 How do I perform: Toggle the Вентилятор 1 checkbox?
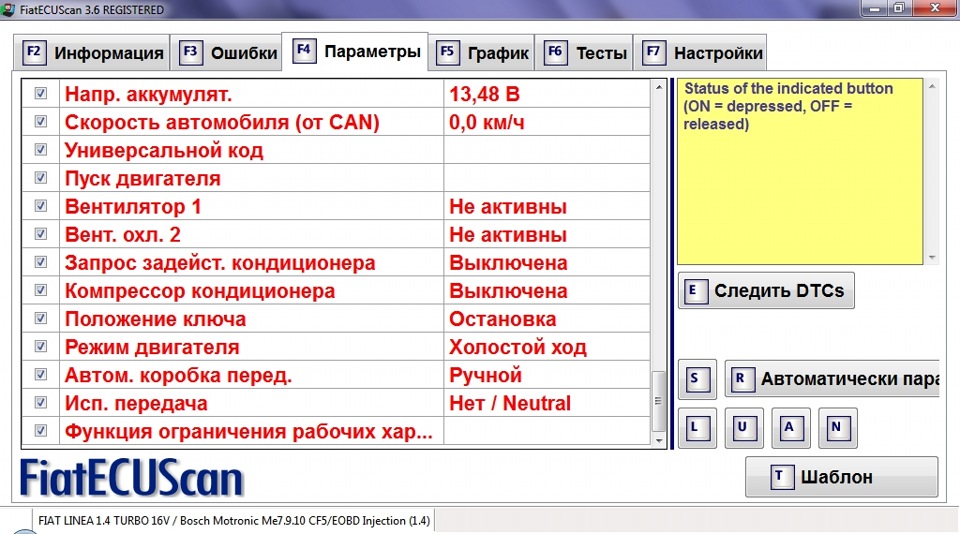point(40,206)
